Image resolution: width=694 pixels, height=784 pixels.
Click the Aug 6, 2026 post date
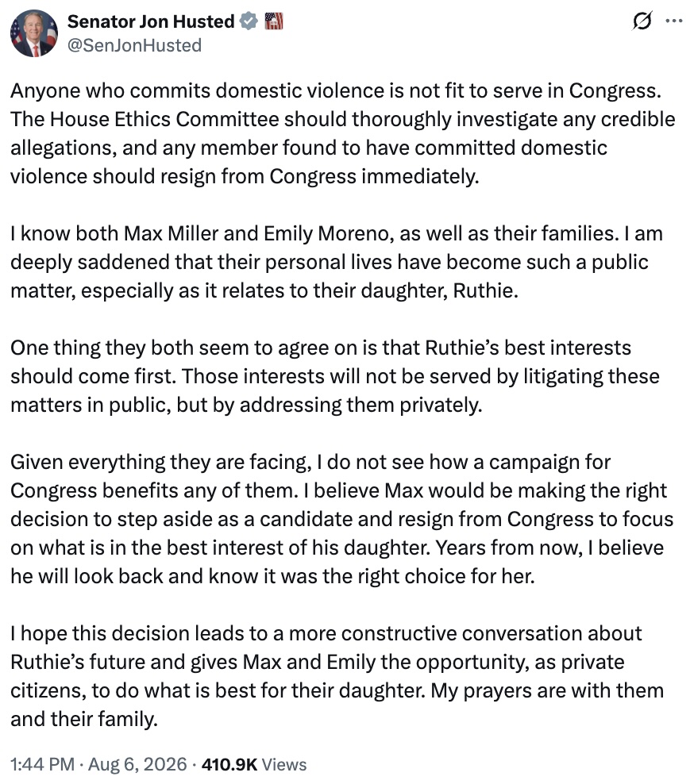click(x=137, y=764)
